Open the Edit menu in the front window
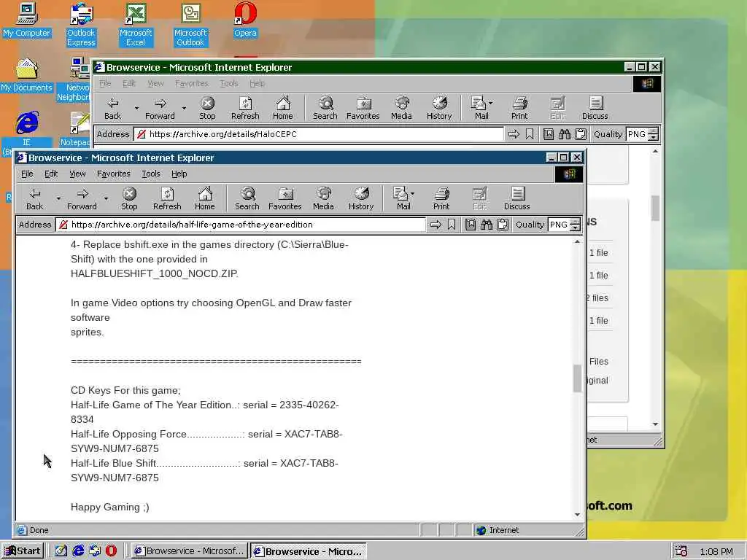The height and width of the screenshot is (560, 747). click(51, 174)
